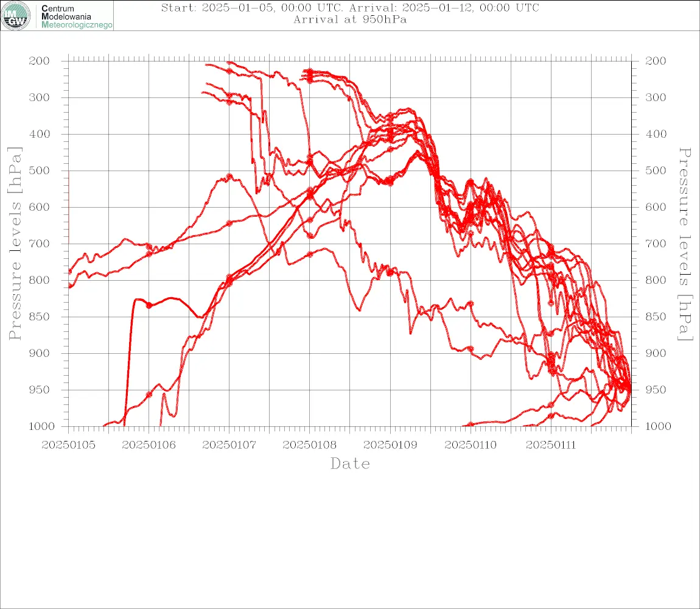Click the left axis 900 label
700x609 pixels.
tap(40, 353)
